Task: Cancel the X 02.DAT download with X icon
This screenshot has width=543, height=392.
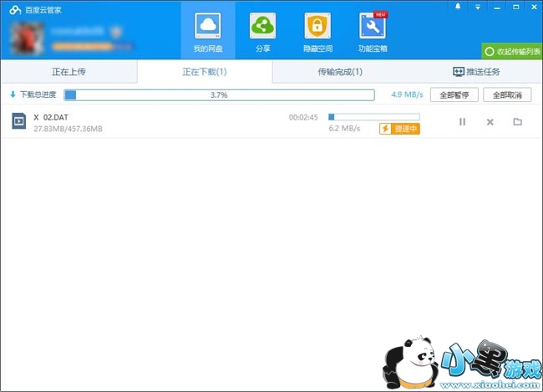Action: click(x=490, y=122)
